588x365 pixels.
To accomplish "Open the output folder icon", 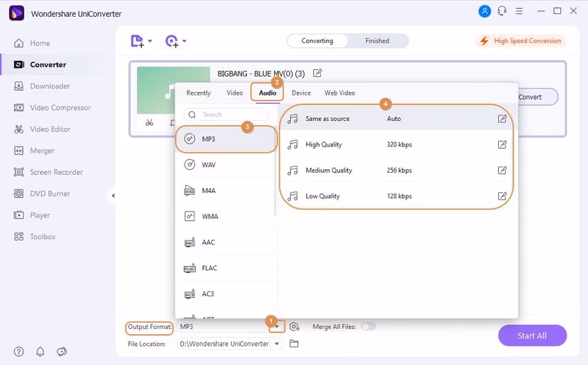I will pos(294,344).
